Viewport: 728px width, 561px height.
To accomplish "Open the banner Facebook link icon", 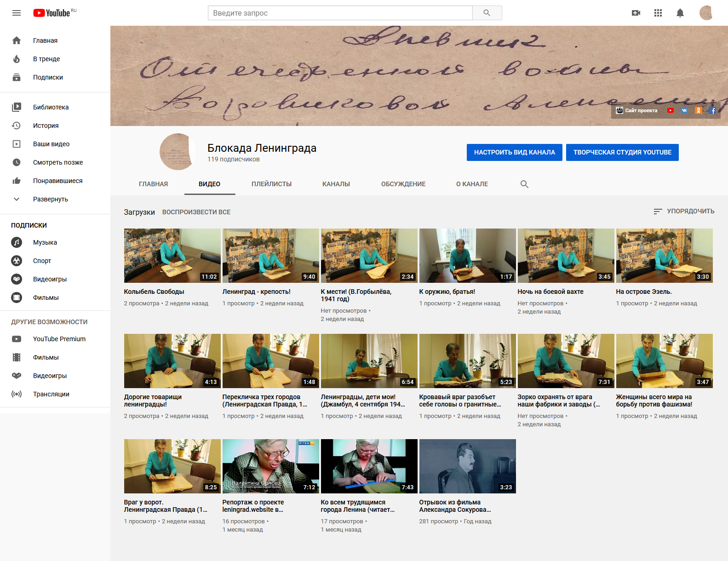I will (x=712, y=110).
